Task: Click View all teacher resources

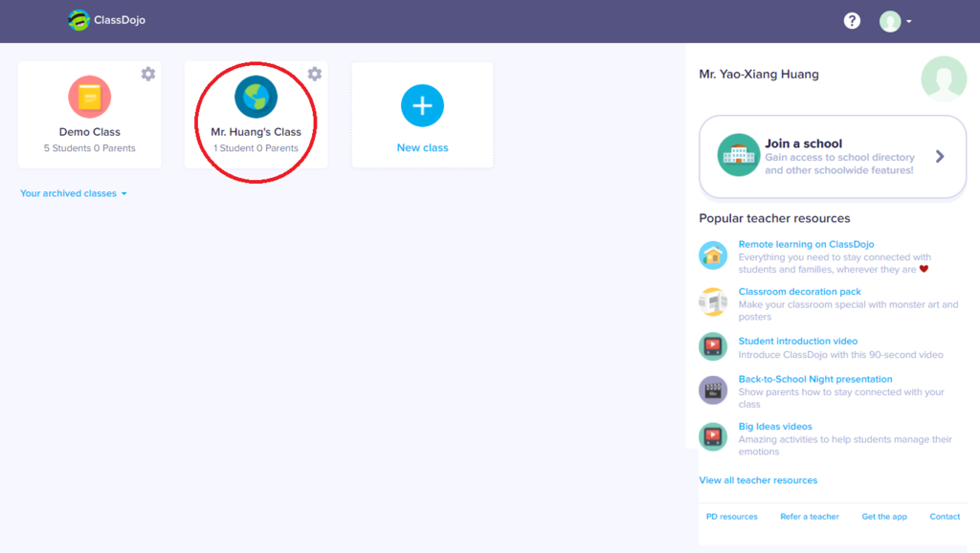Action: [x=758, y=480]
